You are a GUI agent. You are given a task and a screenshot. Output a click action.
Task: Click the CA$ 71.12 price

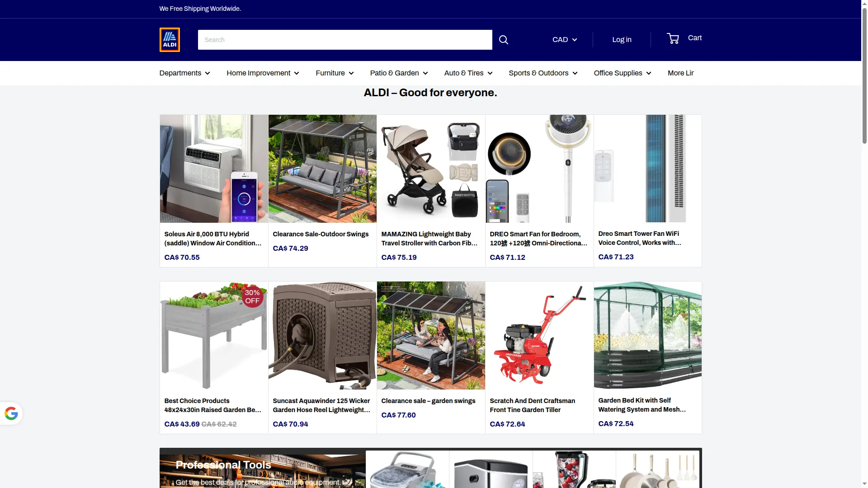point(507,258)
